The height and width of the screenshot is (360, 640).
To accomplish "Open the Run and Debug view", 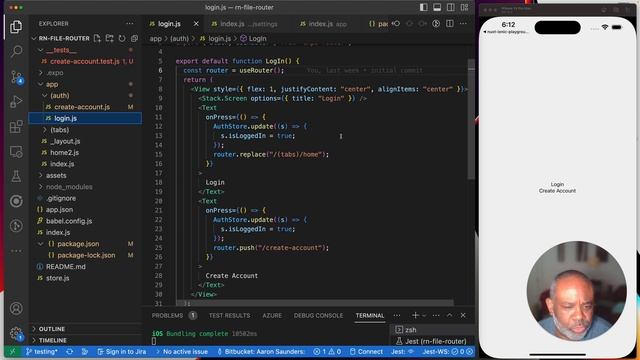I will point(16,102).
